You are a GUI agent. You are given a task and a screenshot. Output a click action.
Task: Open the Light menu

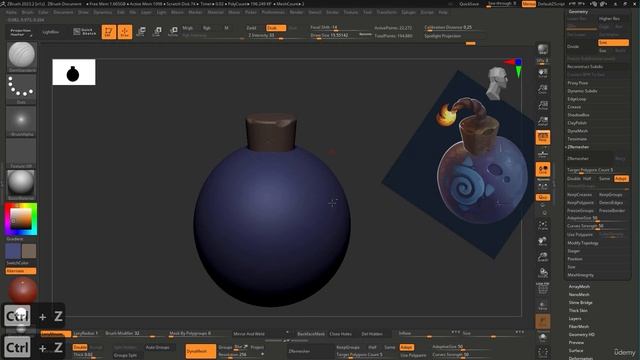pos(162,13)
